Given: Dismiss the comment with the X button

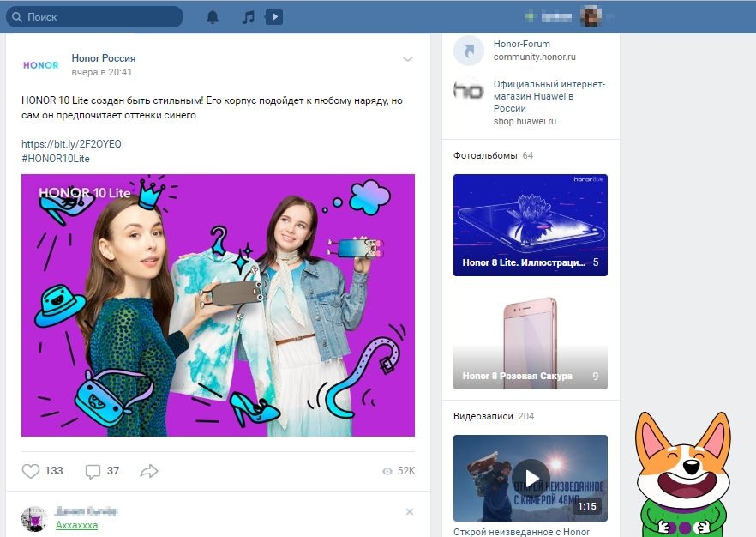Looking at the screenshot, I should 410,512.
